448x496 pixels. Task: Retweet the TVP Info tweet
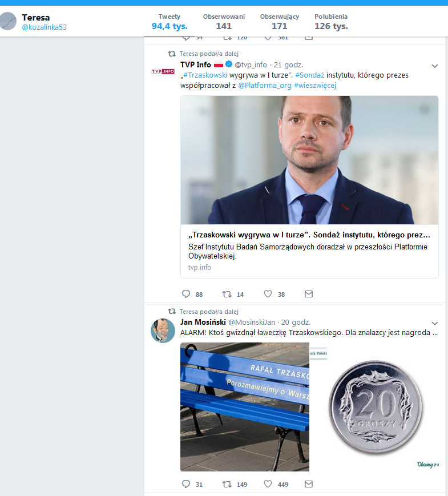tap(227, 294)
